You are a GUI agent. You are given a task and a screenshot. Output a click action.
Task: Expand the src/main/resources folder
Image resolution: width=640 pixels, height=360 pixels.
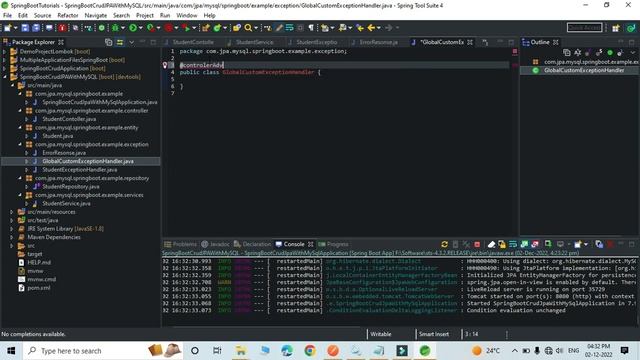tap(12, 212)
